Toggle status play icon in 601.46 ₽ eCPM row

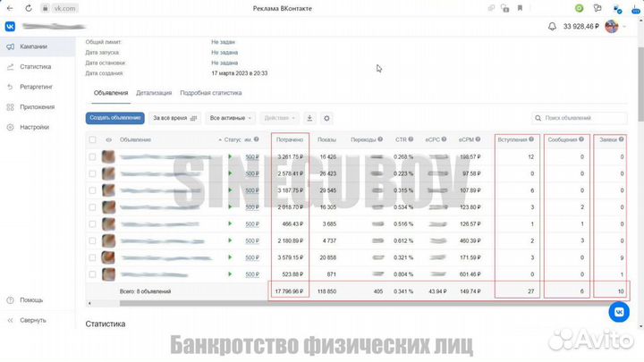point(230,274)
